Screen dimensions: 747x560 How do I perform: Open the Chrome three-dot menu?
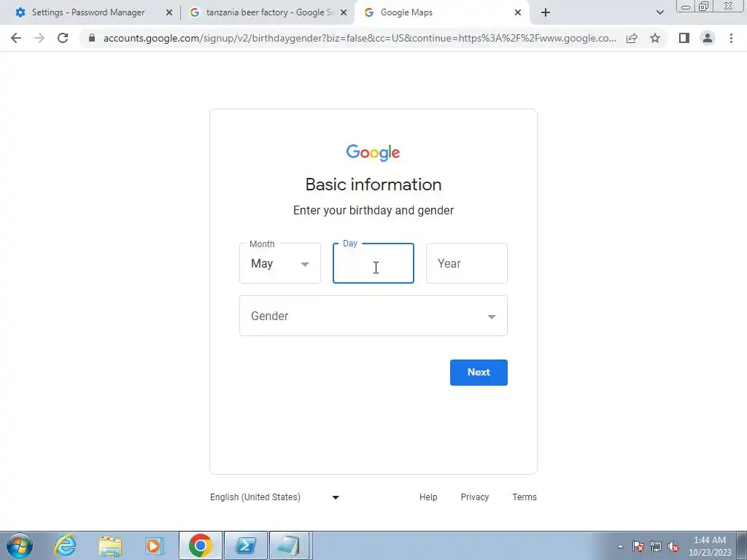click(x=731, y=38)
